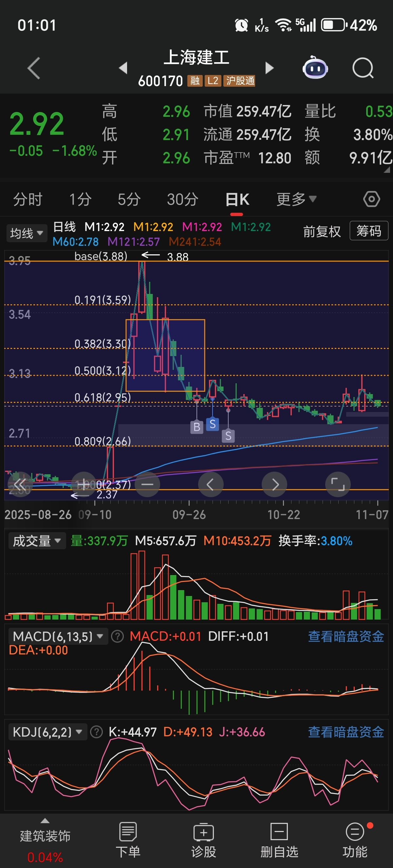The image size is (393, 868).
Task: Open fullscreen chart button
Action: point(338,484)
